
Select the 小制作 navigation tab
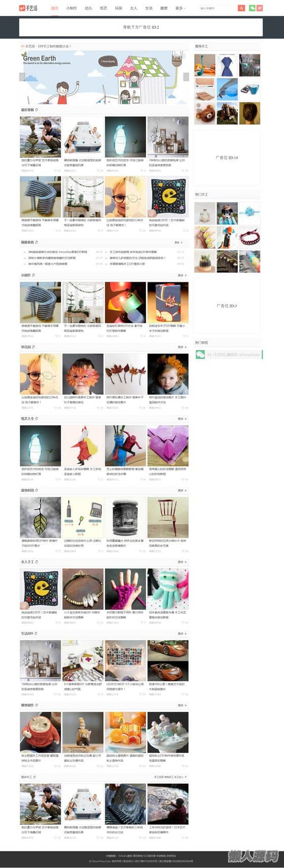click(x=71, y=8)
